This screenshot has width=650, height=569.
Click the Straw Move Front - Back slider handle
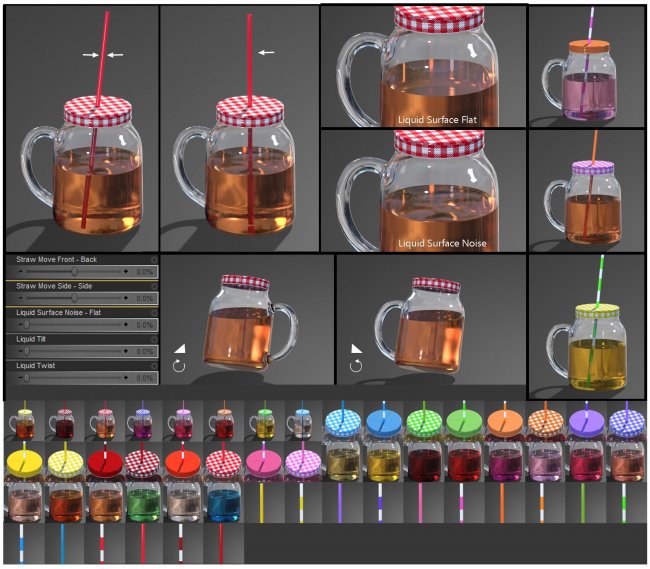click(x=74, y=271)
